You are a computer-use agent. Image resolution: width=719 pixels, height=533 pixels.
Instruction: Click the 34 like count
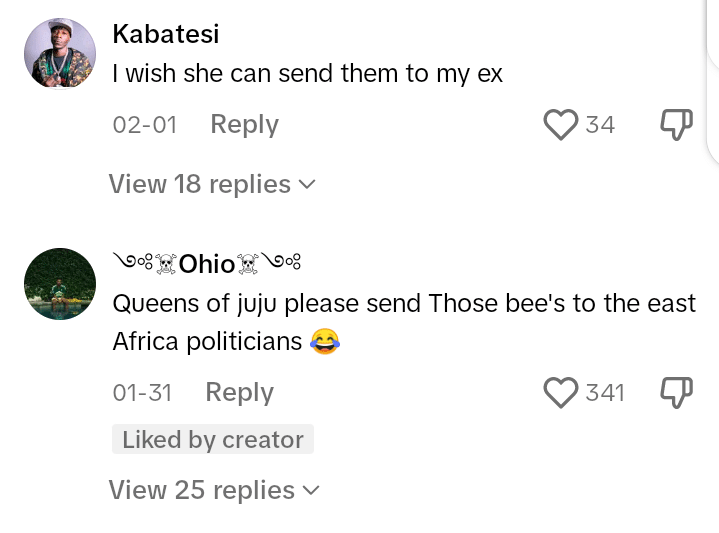point(600,125)
